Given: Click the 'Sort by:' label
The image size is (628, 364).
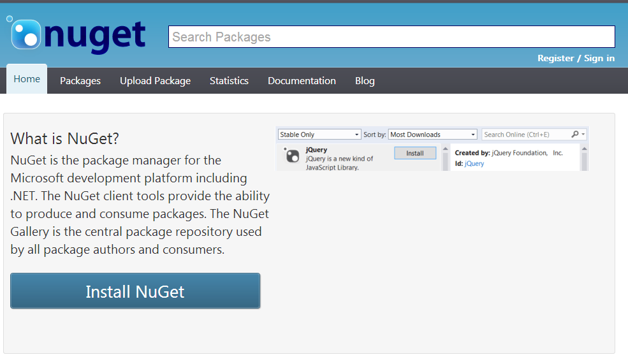Looking at the screenshot, I should (374, 135).
